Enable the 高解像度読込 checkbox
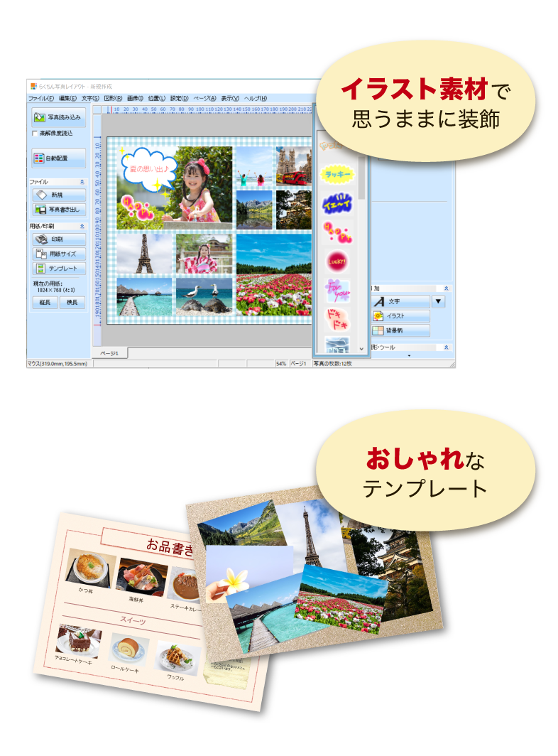The width and height of the screenshot is (558, 756). coord(35,134)
